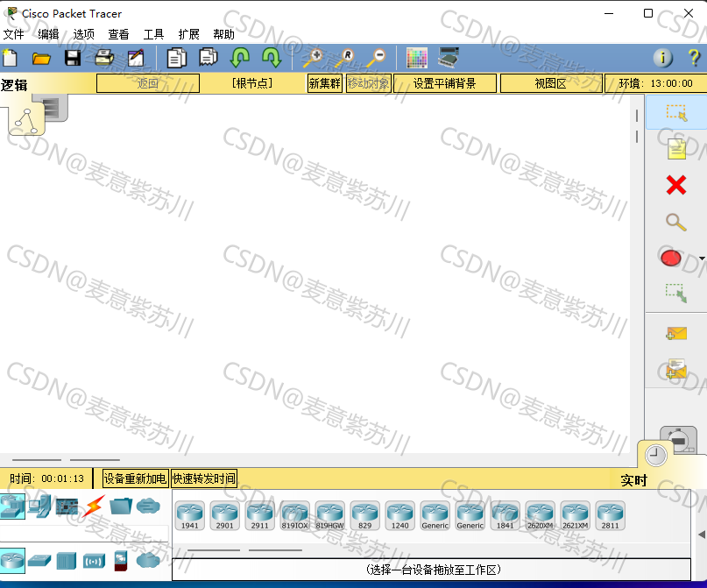Image resolution: width=707 pixels, height=588 pixels.
Task: Reset zoom with R magnifier
Action: [344, 58]
